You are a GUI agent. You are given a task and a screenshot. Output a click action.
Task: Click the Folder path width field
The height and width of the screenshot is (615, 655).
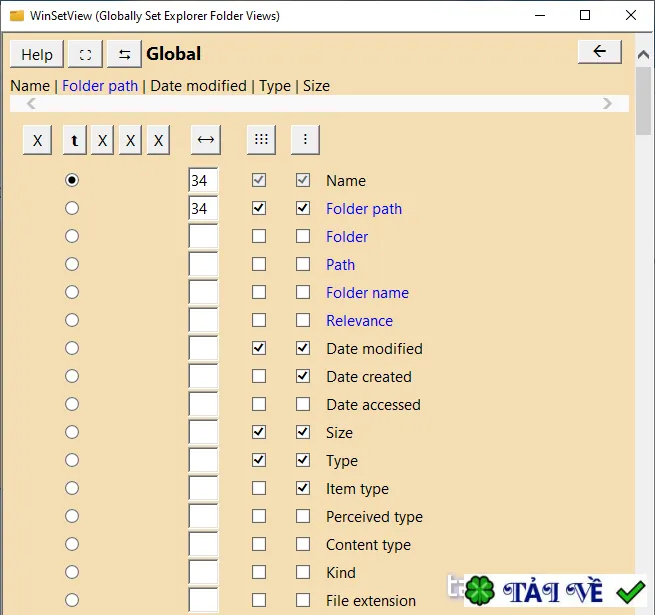[x=203, y=208]
